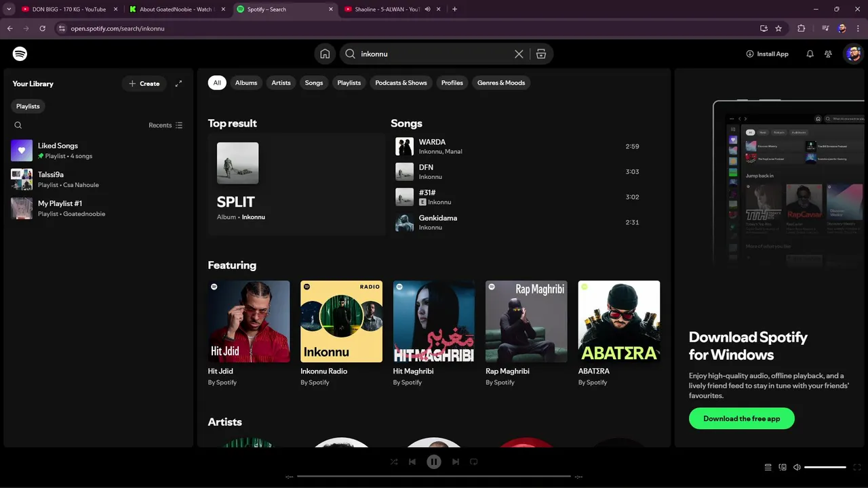Viewport: 868px width, 488px height.
Task: Open the notifications bell
Action: coord(810,54)
